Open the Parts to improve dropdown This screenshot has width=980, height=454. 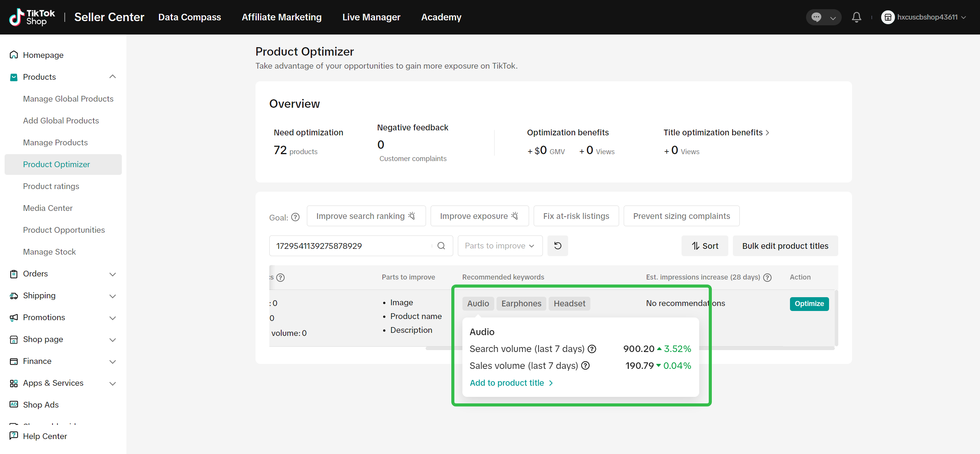[x=500, y=246]
